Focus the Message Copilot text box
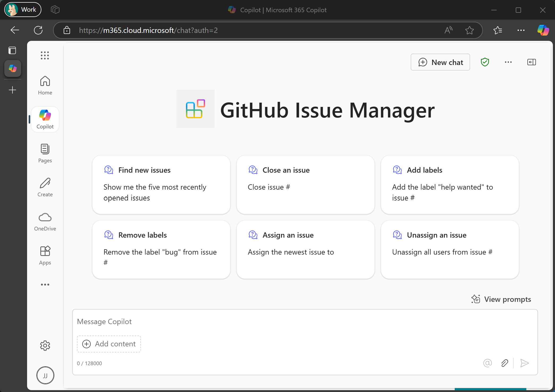This screenshot has height=392, width=555. pyautogui.click(x=305, y=321)
